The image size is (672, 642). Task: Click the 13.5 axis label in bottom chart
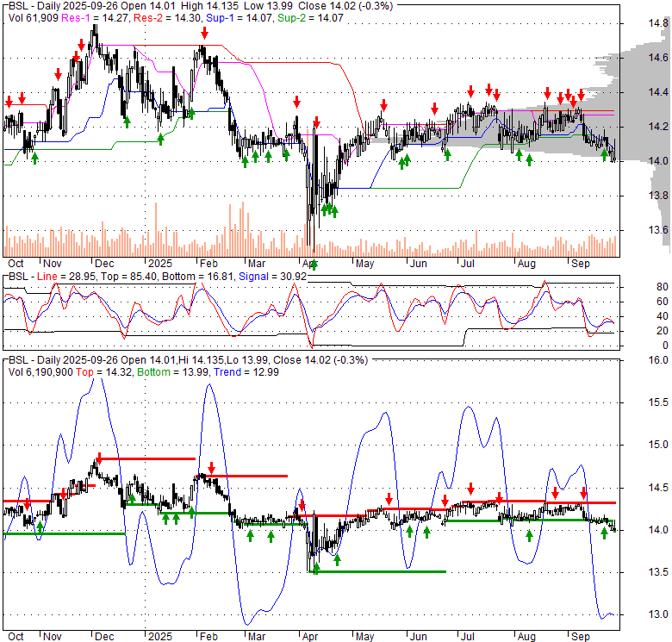coord(658,571)
